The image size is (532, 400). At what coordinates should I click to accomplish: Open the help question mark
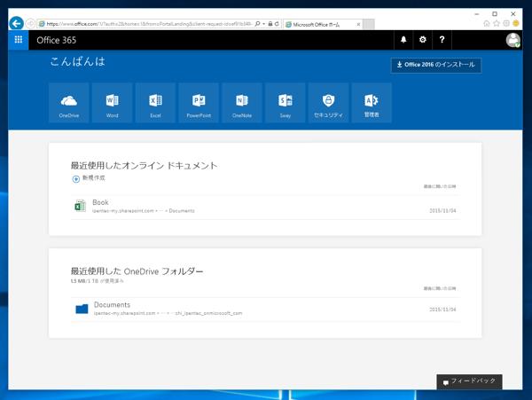pos(442,40)
